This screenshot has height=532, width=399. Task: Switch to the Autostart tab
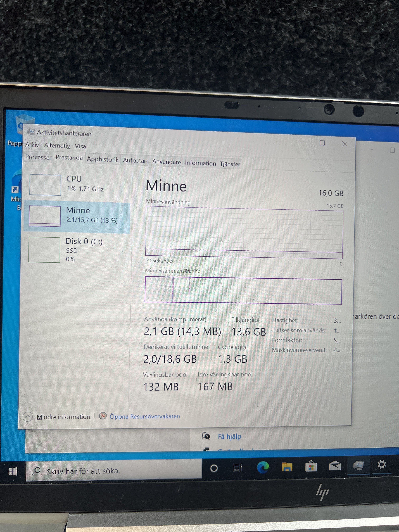[x=135, y=160]
